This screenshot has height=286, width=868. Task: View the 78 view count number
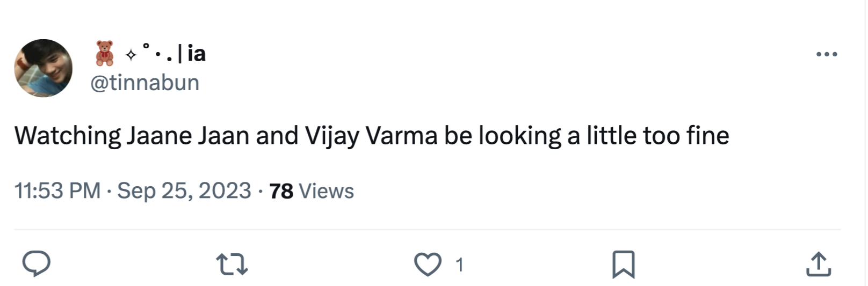coord(281,192)
